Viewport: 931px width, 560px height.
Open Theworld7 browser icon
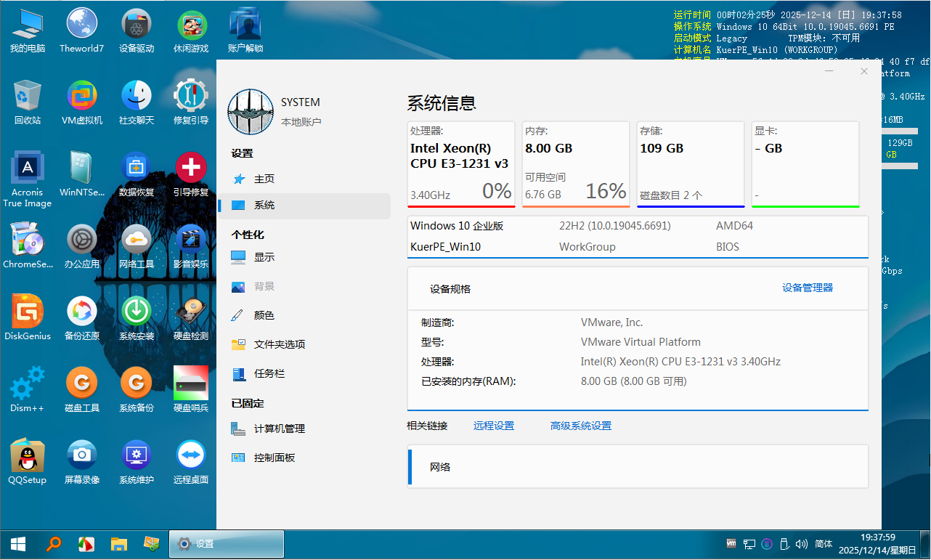[81, 25]
